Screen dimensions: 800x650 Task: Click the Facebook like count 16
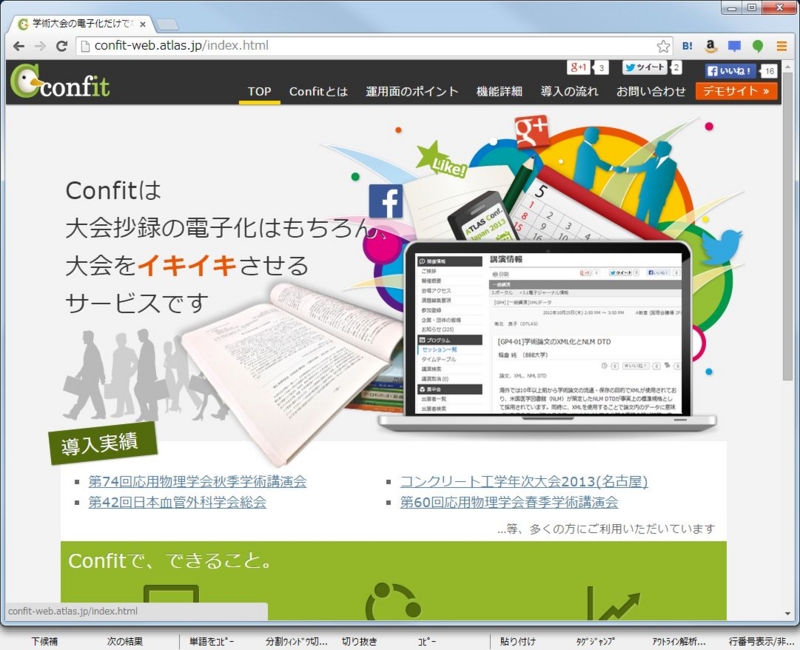769,71
